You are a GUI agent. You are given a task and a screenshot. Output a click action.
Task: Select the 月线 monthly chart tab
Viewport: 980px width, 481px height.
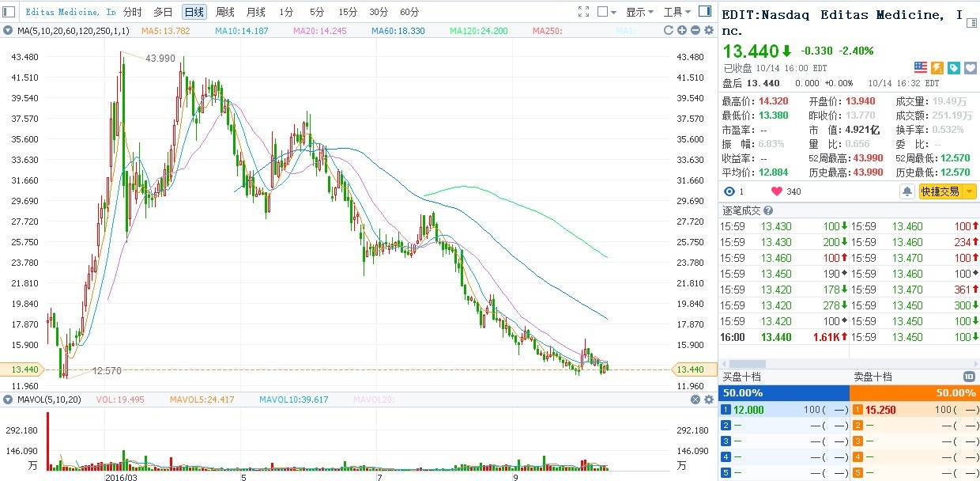(256, 12)
